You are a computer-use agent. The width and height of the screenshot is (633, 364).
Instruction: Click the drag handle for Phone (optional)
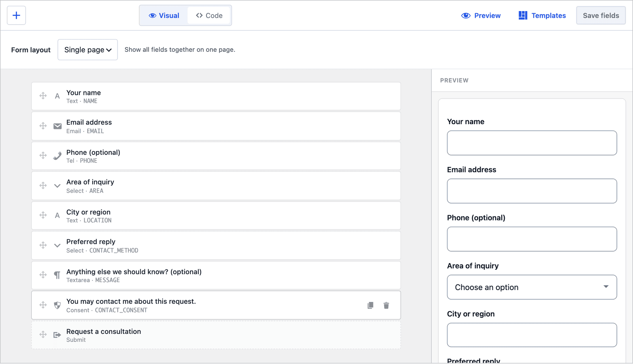tap(43, 155)
